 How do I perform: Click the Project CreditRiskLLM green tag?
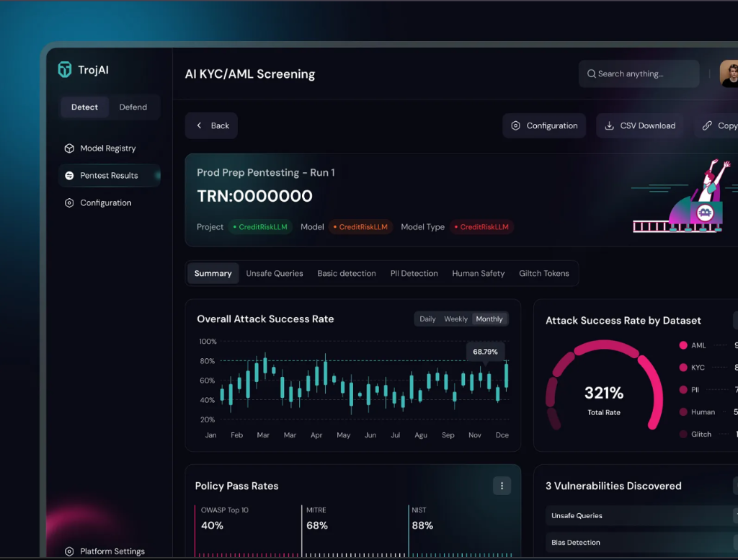(260, 227)
